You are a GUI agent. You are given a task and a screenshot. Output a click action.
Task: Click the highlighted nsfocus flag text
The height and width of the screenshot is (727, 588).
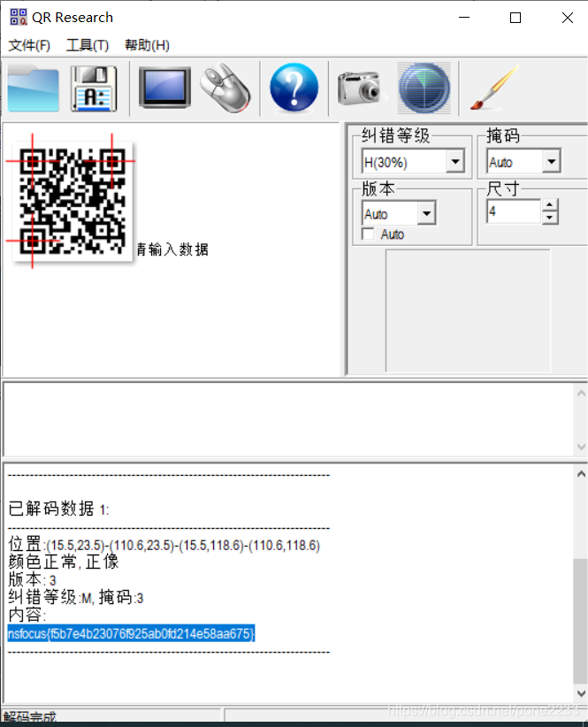[x=131, y=633]
